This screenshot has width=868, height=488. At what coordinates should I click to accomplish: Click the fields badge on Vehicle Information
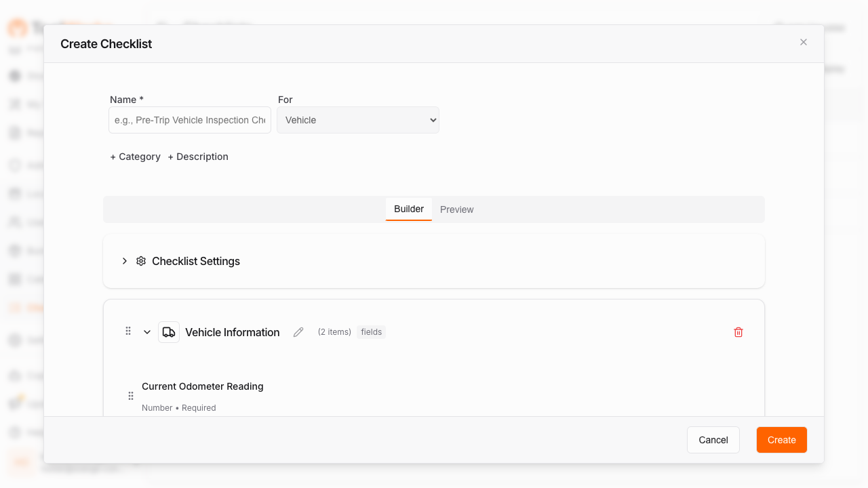pos(371,332)
